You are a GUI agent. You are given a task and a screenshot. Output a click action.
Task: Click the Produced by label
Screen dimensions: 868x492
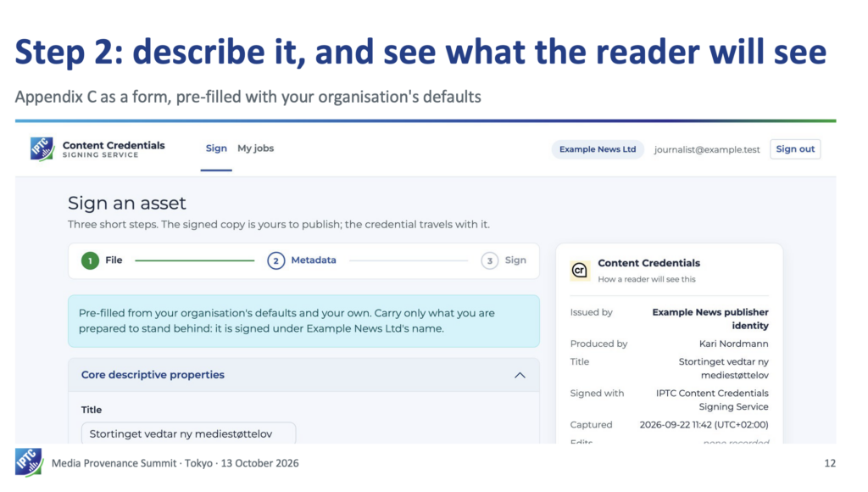(598, 344)
